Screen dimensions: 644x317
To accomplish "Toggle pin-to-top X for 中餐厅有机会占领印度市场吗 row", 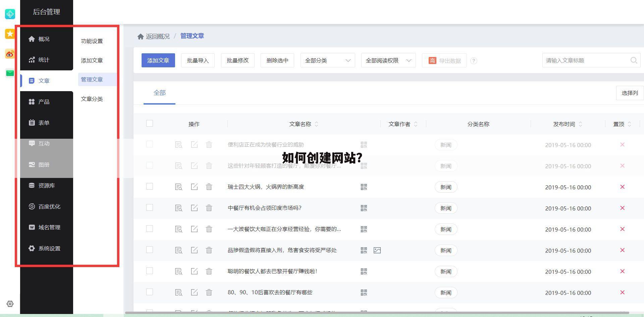I will 622,208.
